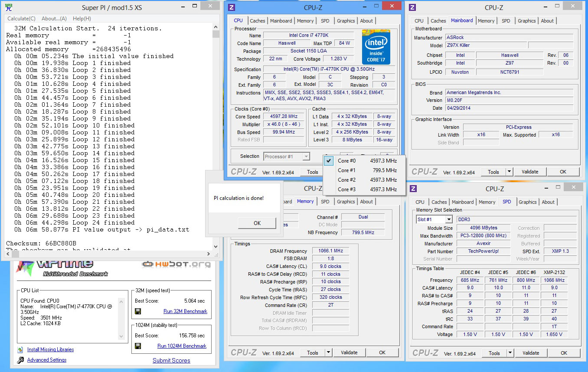Click Validate in the SPD CPU-Z window
The width and height of the screenshot is (588, 372).
[x=531, y=353]
